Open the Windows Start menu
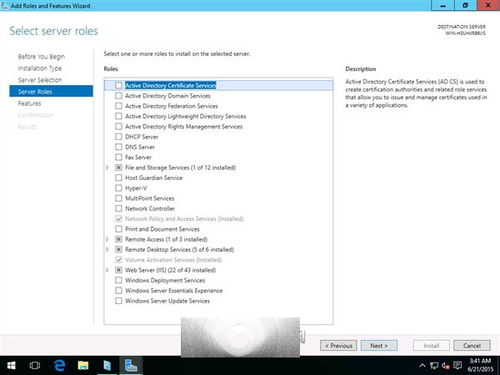The height and width of the screenshot is (375, 500). tap(11, 366)
